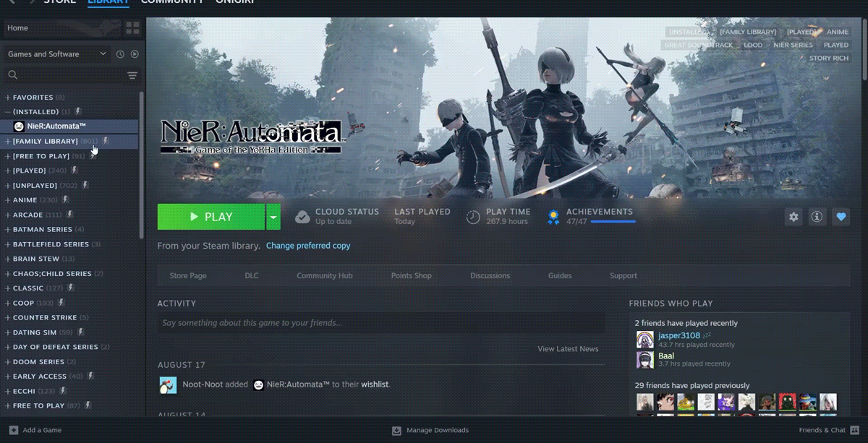Click the GREAT SOUNDTRACK tag

click(699, 45)
